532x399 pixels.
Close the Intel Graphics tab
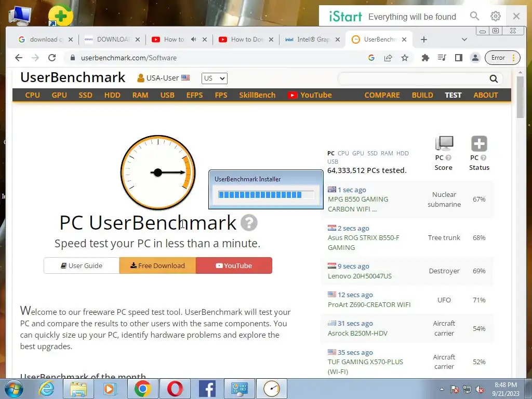pyautogui.click(x=338, y=39)
